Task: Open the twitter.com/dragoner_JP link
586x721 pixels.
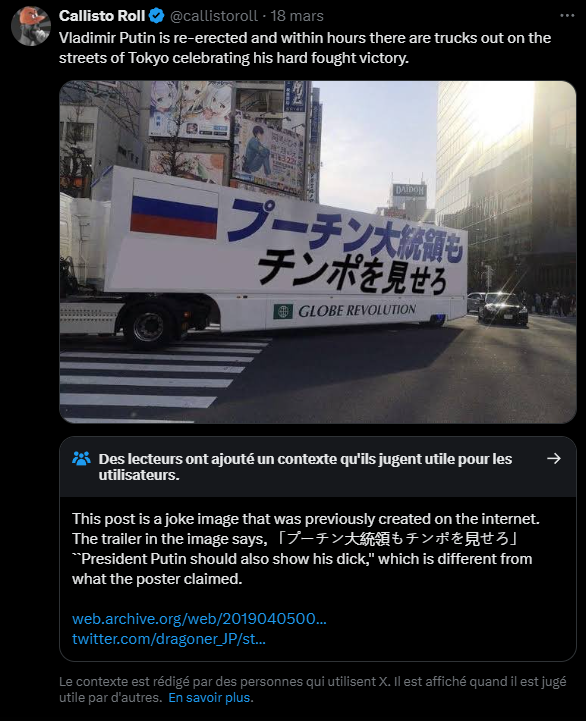Action: point(169,639)
